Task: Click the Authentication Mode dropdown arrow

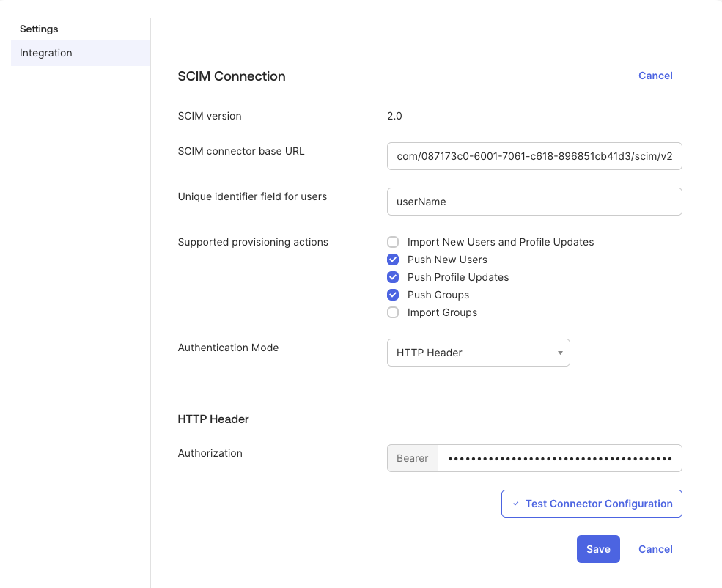Action: tap(560, 353)
